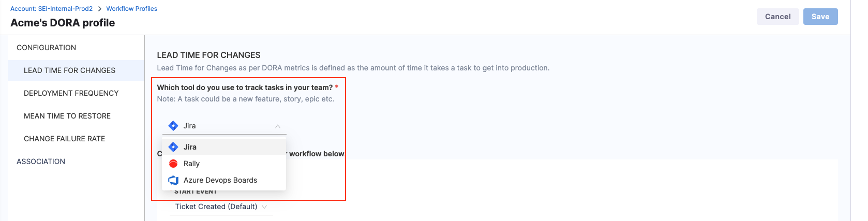Viewport: 868px width, 221px height.
Task: Switch to Deployment Frequency section
Action: (x=71, y=93)
